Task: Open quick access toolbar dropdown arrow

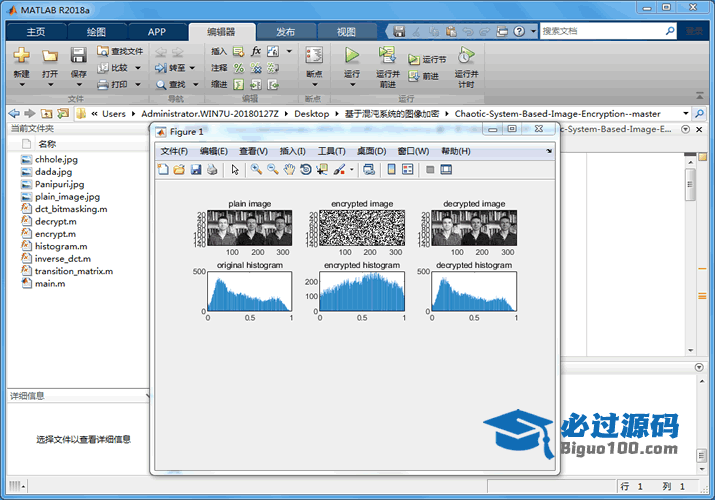Action: (x=534, y=31)
